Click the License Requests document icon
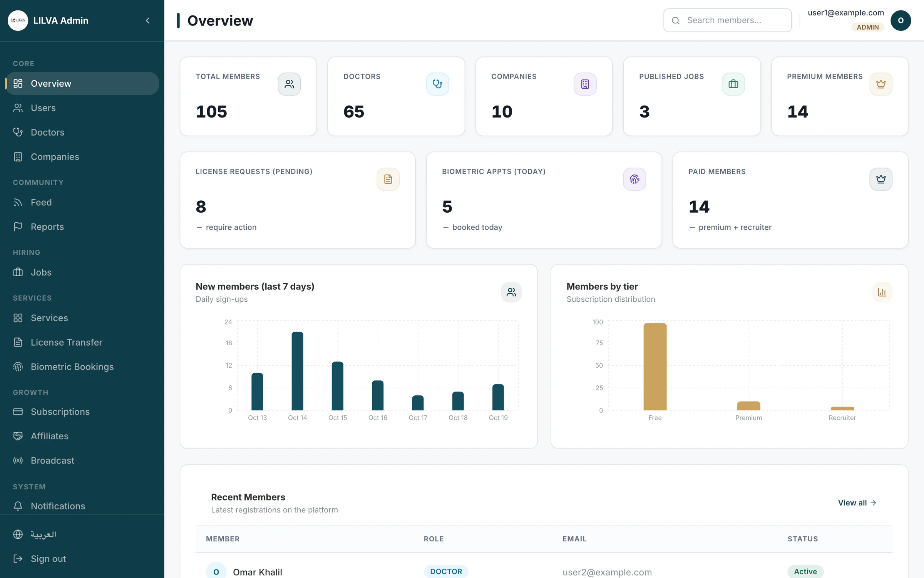The image size is (924, 578). click(388, 179)
